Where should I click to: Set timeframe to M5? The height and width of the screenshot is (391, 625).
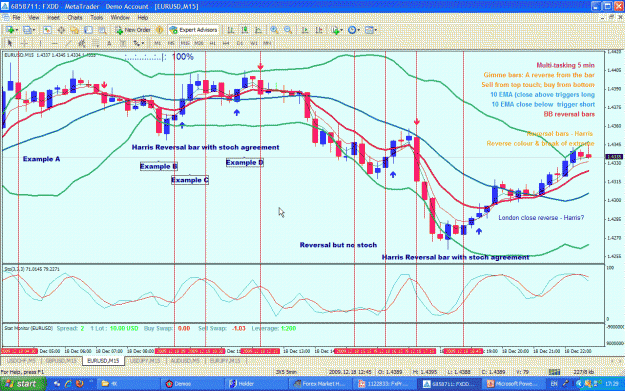(171, 43)
